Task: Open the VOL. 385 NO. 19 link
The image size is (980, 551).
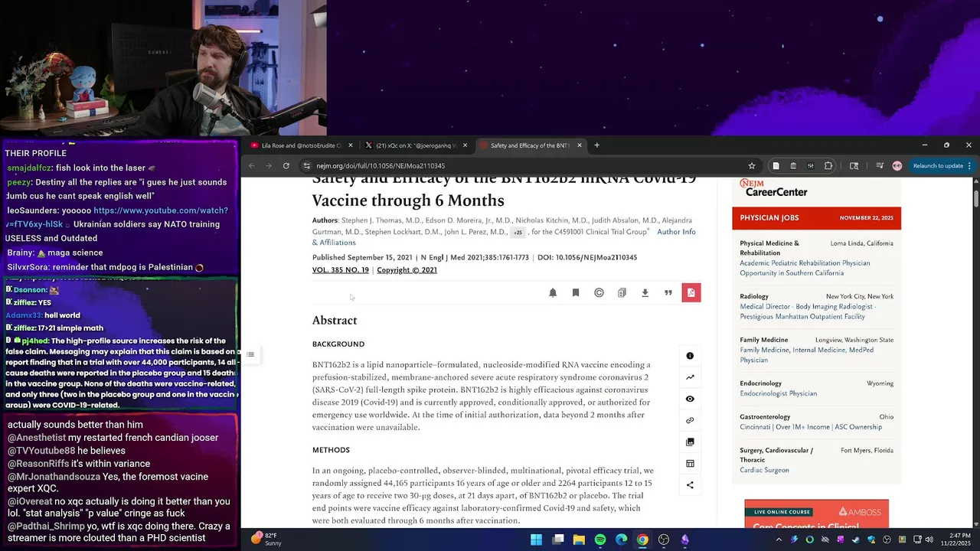Action: click(341, 270)
